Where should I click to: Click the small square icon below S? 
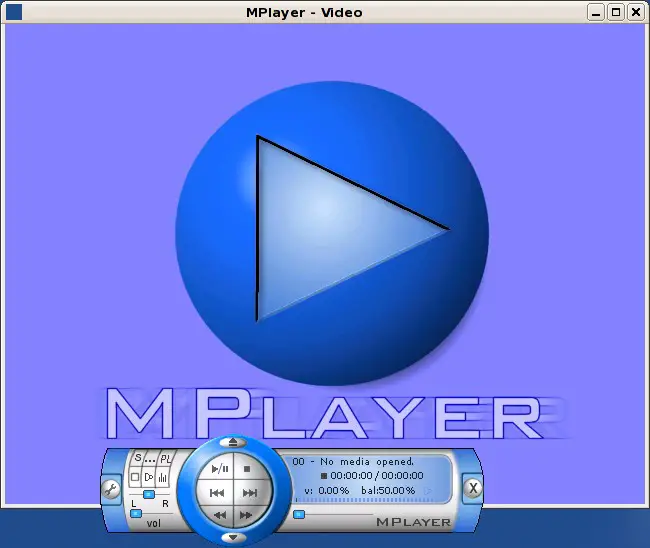click(x=137, y=478)
